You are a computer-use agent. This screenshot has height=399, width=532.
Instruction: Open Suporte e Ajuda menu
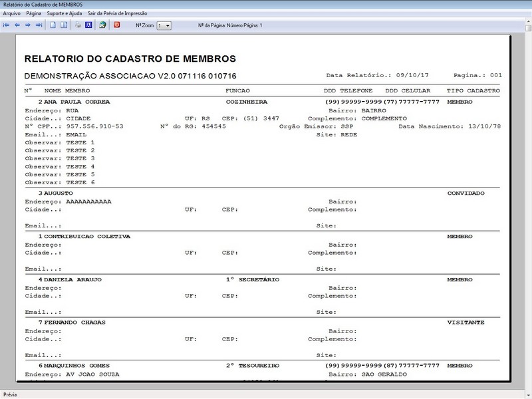coord(65,13)
